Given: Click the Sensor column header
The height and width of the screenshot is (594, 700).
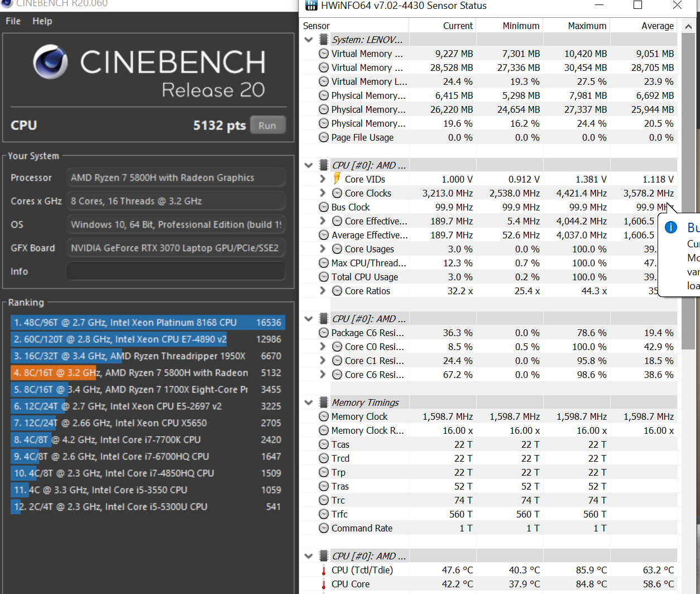Looking at the screenshot, I should (x=316, y=26).
